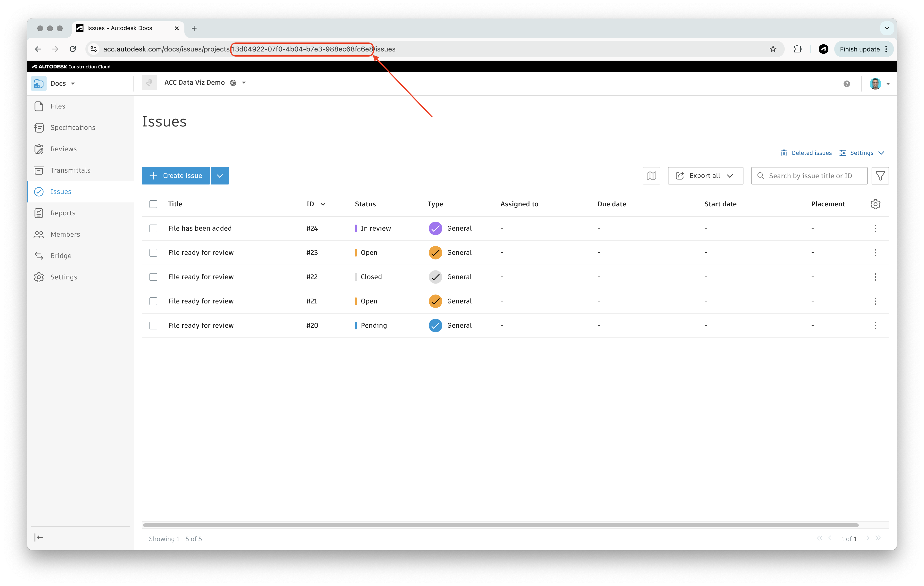
Task: Select the checkbox for issue #24
Action: pyautogui.click(x=153, y=228)
